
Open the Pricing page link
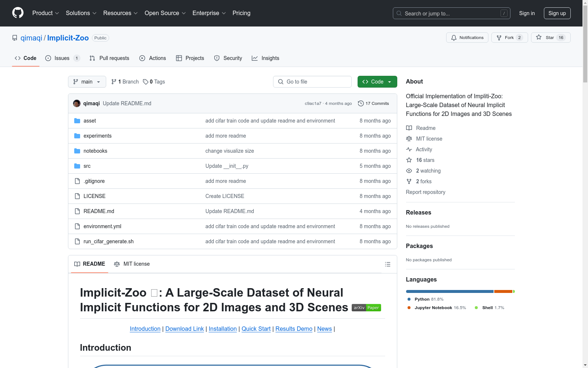241,13
